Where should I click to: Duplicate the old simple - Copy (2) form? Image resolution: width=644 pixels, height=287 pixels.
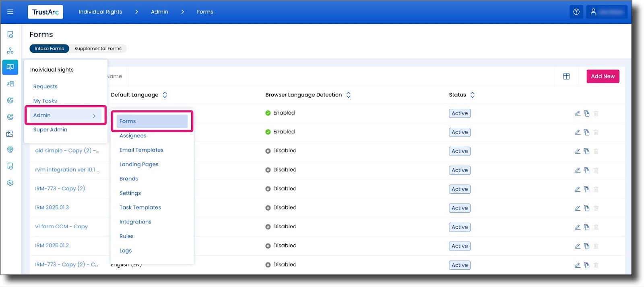click(x=586, y=151)
